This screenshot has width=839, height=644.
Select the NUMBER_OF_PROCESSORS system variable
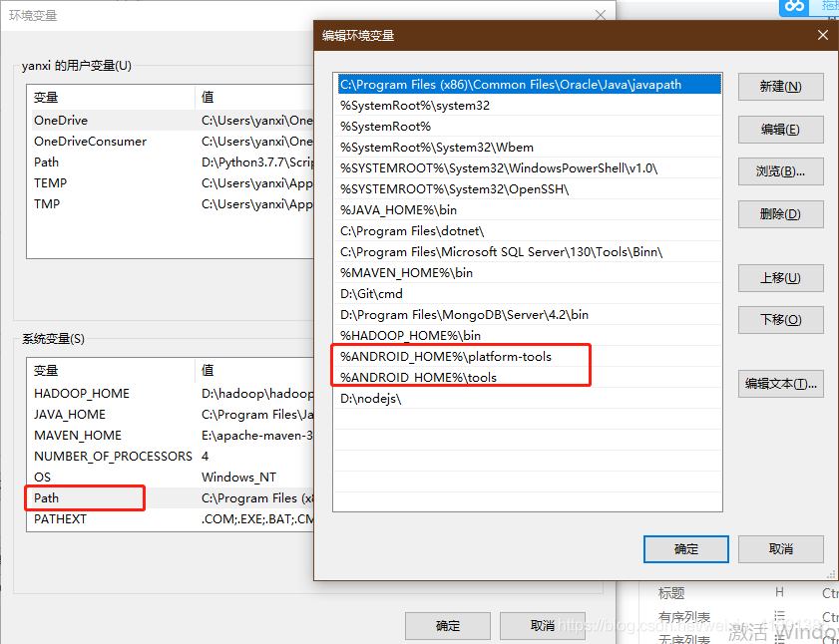171,457
